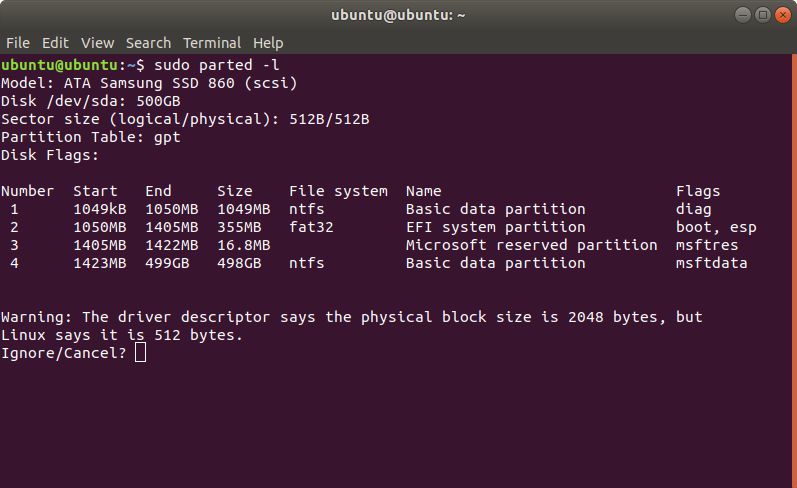This screenshot has height=488, width=797.
Task: Maximize the terminal window
Action: point(762,15)
